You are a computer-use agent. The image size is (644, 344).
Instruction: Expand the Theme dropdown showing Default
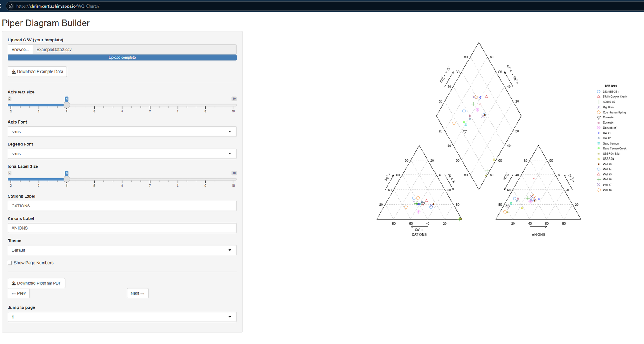pos(122,250)
